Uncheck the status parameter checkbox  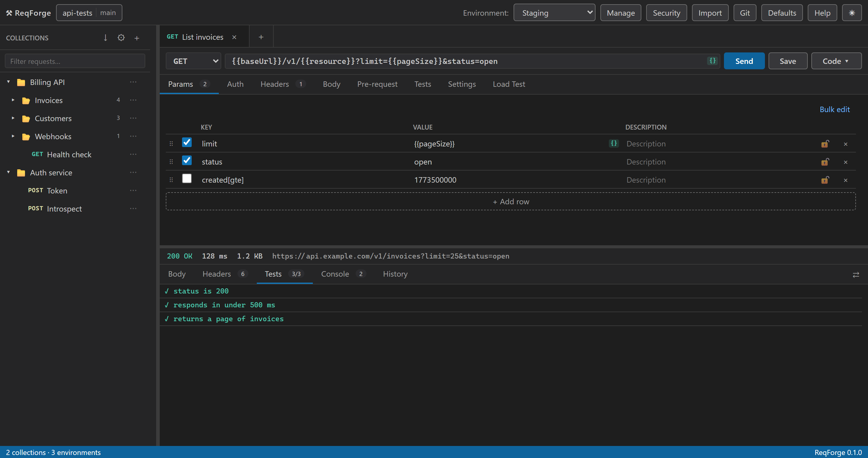click(x=187, y=160)
